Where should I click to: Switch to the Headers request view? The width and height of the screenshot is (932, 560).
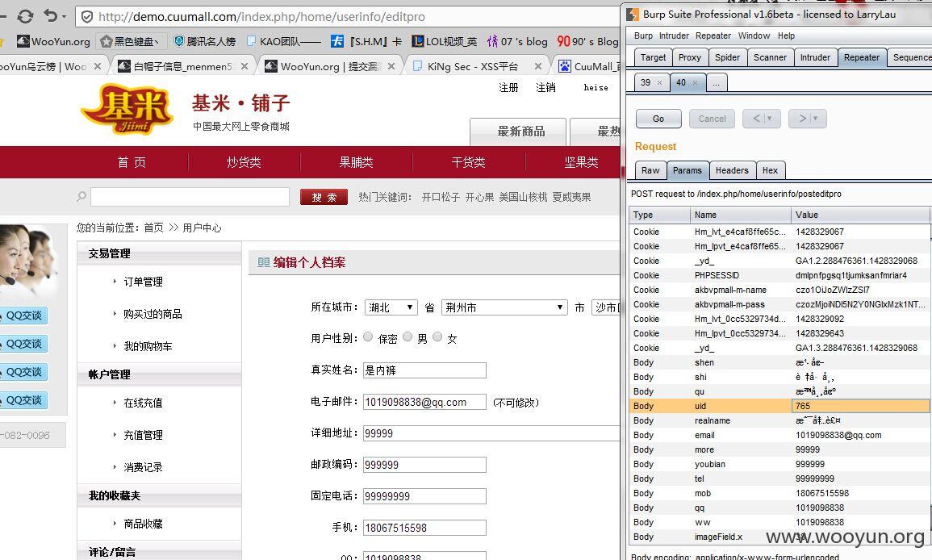coord(732,170)
